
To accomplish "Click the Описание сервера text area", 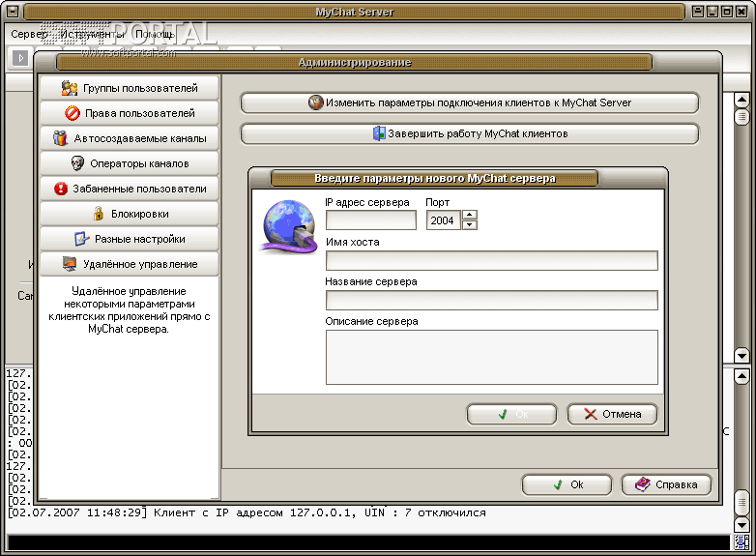I will pyautogui.click(x=492, y=357).
